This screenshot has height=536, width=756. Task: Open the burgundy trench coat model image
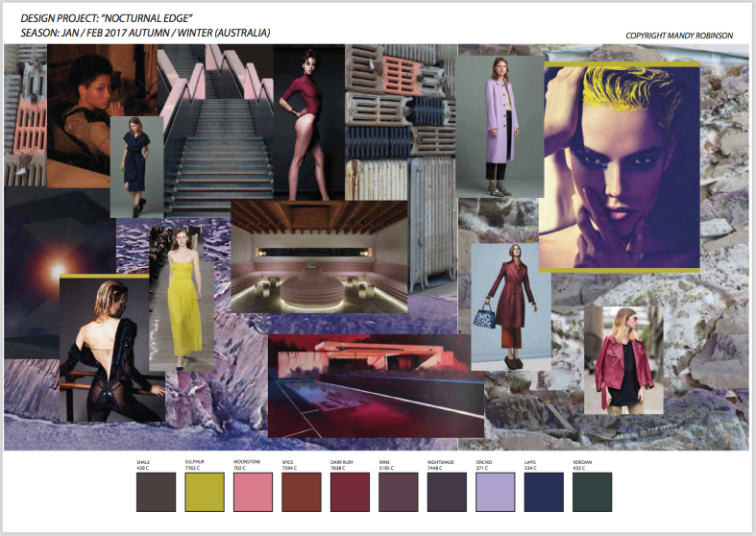(x=511, y=307)
